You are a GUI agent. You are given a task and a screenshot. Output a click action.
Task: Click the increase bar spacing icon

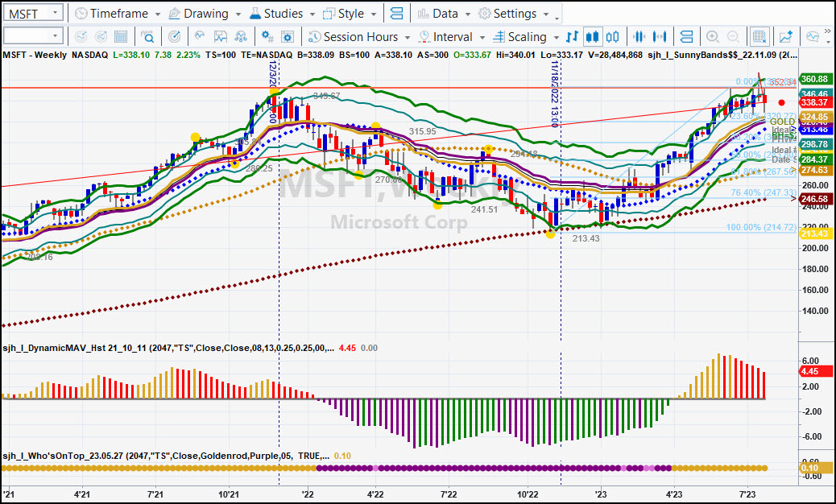(660, 37)
